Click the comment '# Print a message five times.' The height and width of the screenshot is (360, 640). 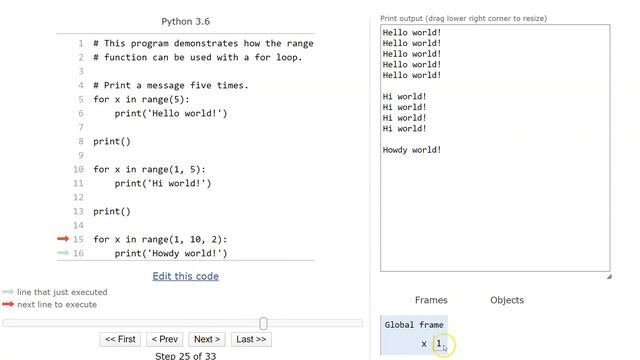[x=171, y=85]
